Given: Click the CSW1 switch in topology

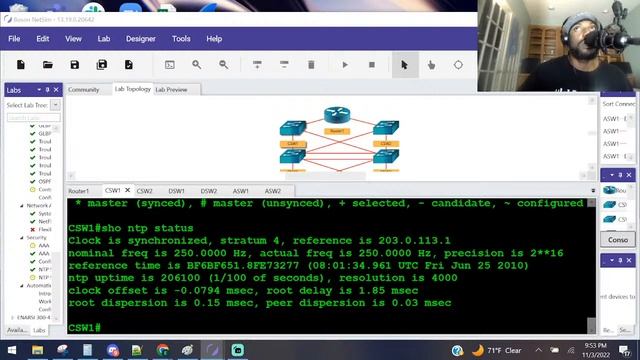Looking at the screenshot, I should click(x=293, y=128).
